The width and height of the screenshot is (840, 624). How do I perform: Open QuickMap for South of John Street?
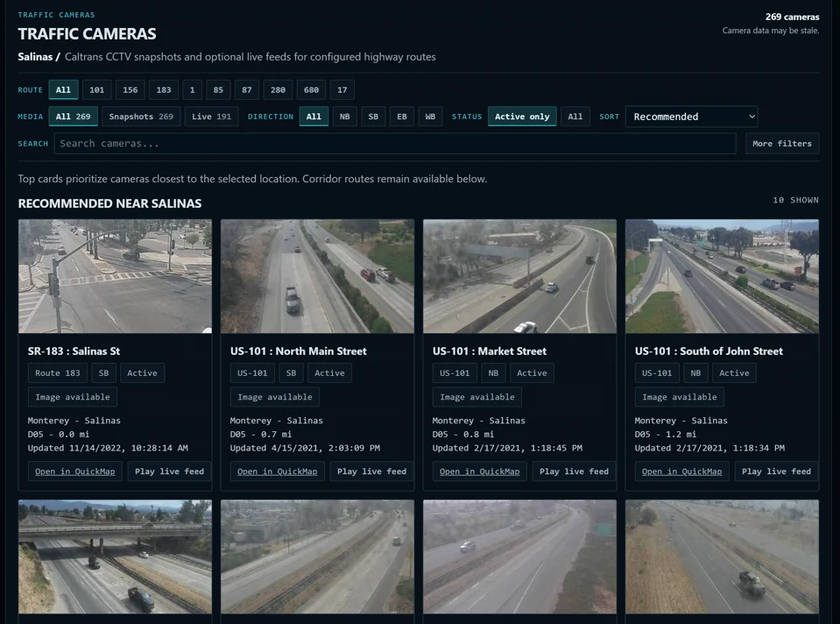click(682, 472)
